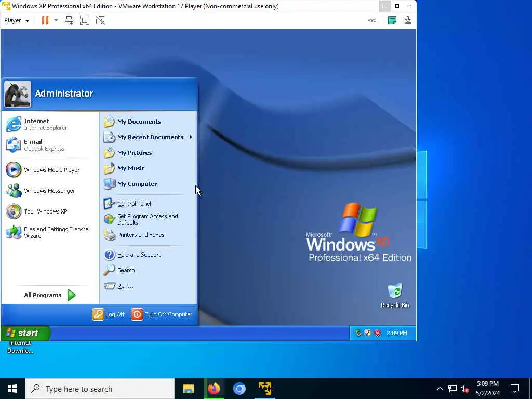Click the Safely Remove Hardware tray icon in XP
This screenshot has height=399, width=532.
coord(358,333)
